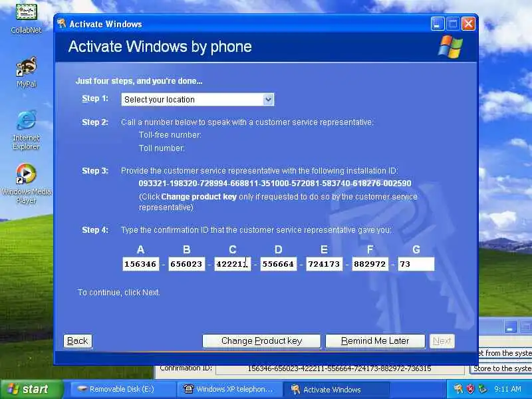Click confirmation ID field E
This screenshot has height=399, width=532.
pos(324,264)
